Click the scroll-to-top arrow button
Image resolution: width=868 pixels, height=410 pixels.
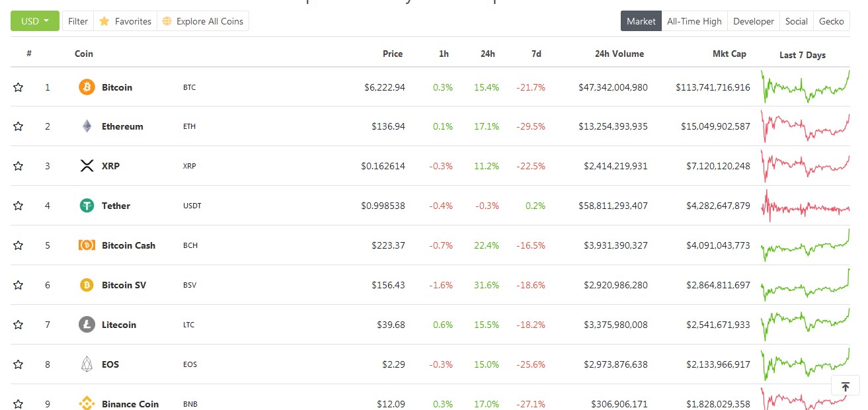[845, 387]
